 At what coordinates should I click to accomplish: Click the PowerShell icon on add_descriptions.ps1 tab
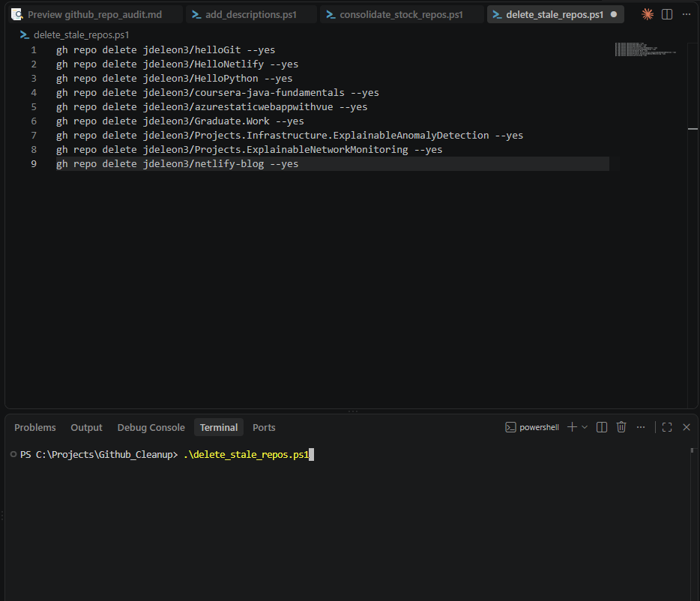click(196, 15)
